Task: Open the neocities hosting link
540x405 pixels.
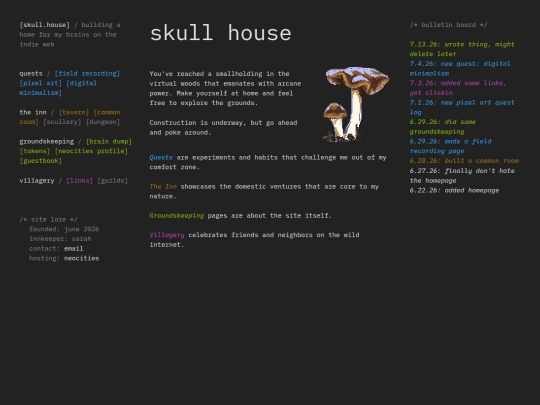Action: click(x=81, y=258)
